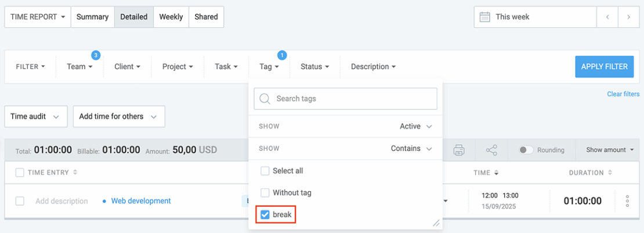Expand the Team filter dropdown
644x233 pixels.
point(79,67)
